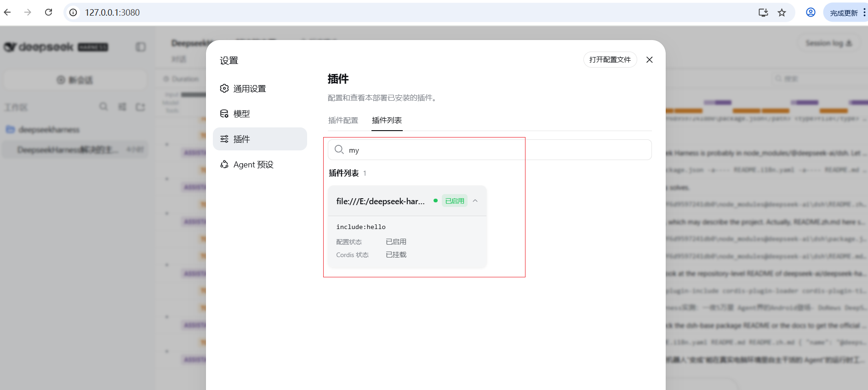Reload the page with the refresh icon

point(48,12)
